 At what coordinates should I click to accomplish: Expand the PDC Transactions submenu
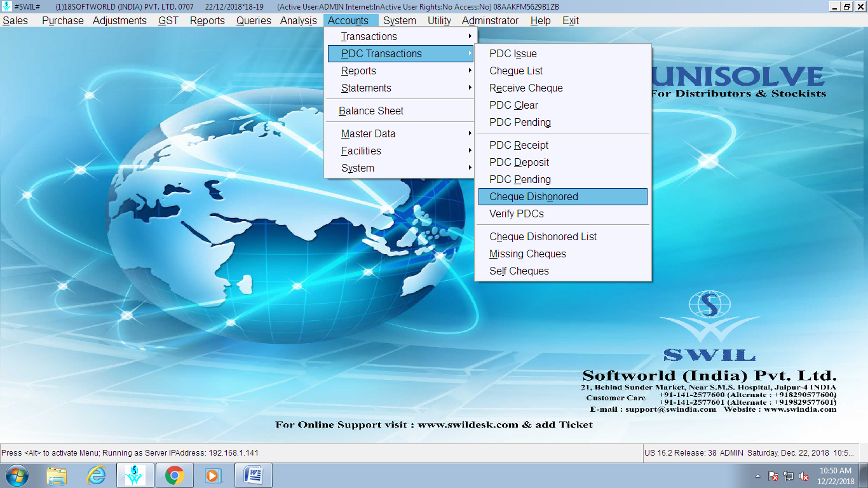point(401,54)
